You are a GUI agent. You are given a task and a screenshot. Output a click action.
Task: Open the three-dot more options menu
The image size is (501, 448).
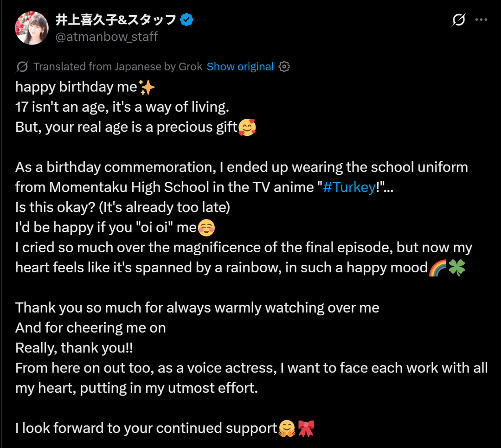(x=482, y=20)
